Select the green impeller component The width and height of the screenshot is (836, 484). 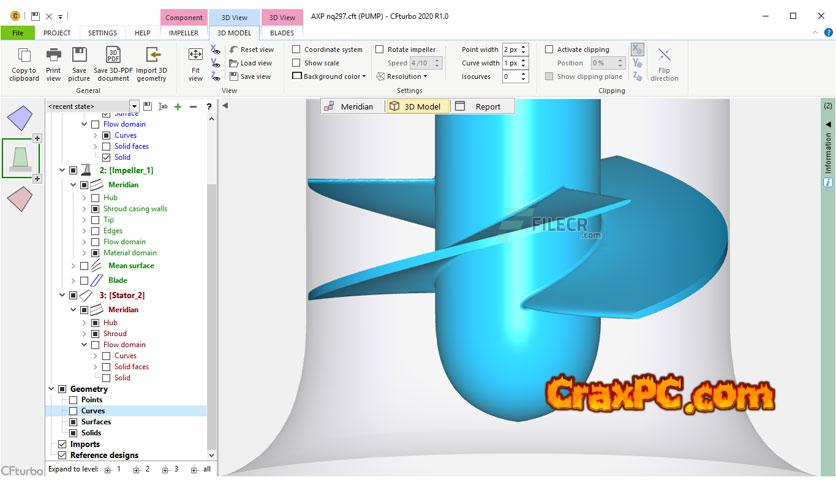(20, 158)
